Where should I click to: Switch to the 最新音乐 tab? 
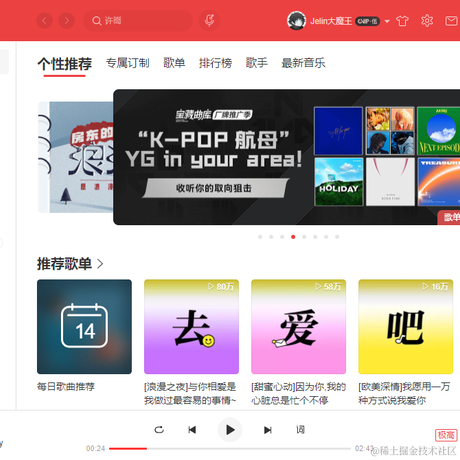(x=303, y=63)
